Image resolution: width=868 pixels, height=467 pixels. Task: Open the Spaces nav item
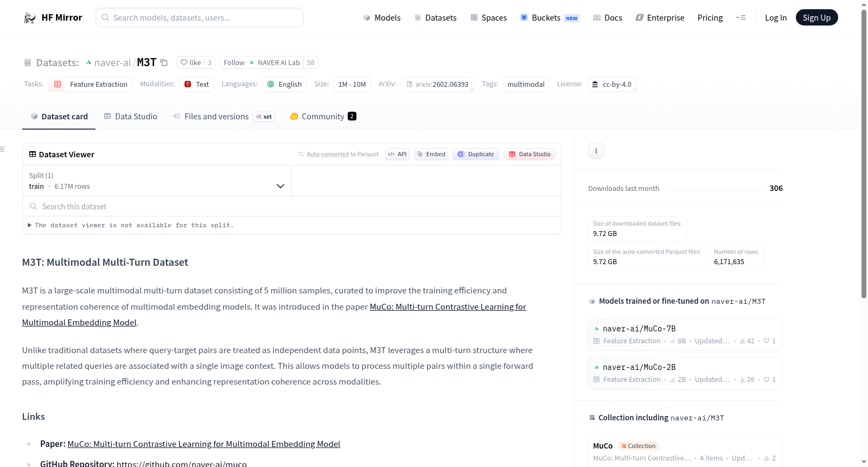pos(489,17)
